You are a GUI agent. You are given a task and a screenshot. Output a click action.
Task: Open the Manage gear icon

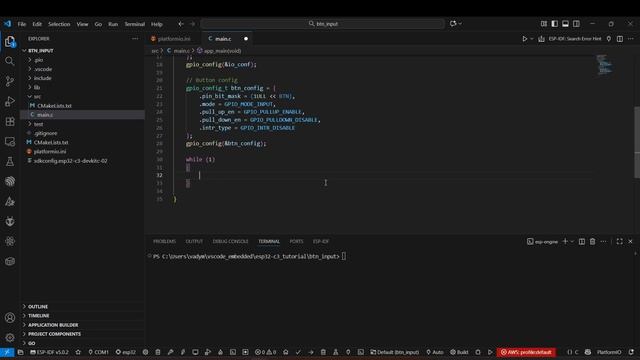point(10,338)
